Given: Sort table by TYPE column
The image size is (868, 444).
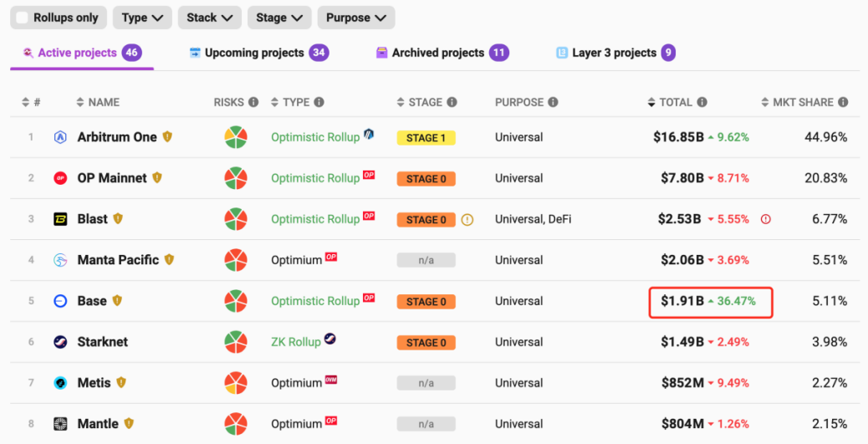Looking at the screenshot, I should pyautogui.click(x=289, y=102).
